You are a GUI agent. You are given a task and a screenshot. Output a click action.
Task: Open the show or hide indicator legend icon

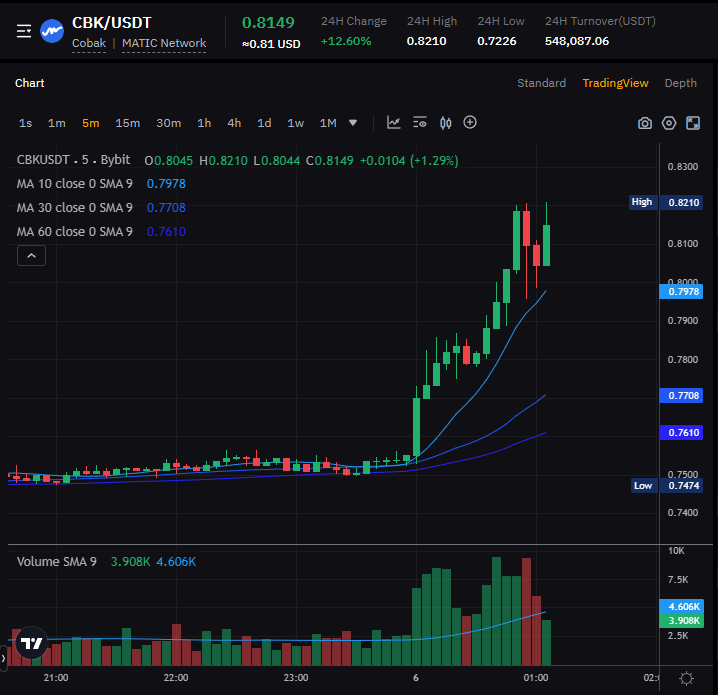point(420,123)
